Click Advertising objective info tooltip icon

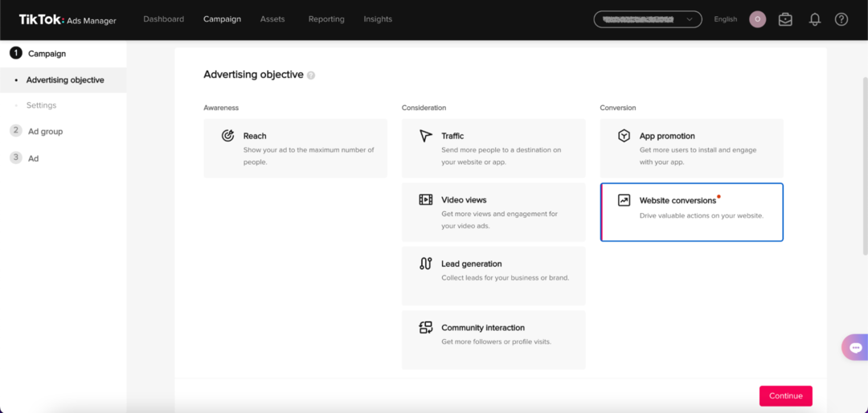coord(311,76)
